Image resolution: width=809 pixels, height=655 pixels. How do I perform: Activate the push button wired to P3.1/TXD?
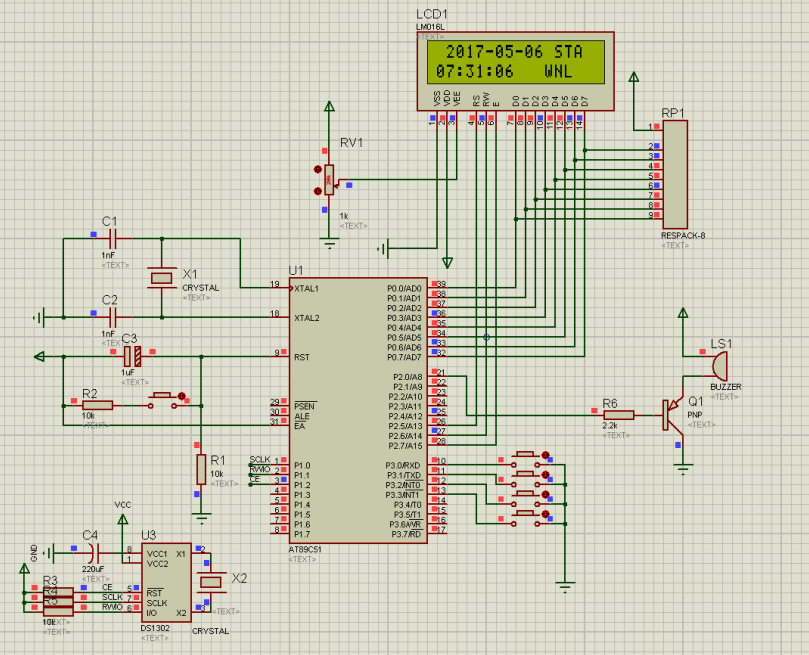525,479
